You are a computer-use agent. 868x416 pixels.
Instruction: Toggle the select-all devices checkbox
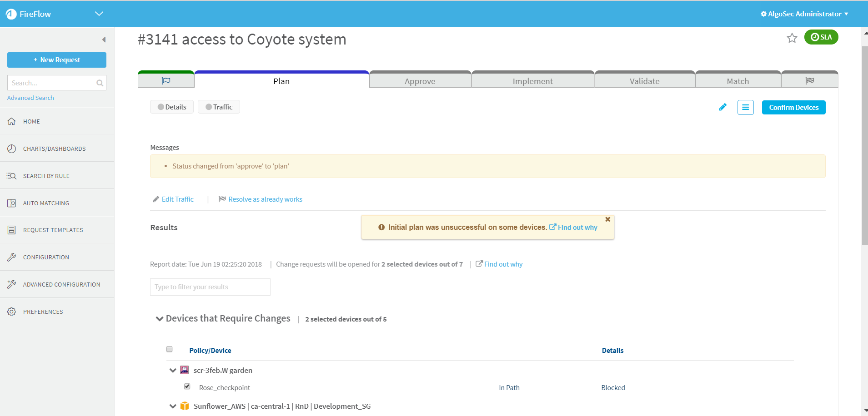170,349
